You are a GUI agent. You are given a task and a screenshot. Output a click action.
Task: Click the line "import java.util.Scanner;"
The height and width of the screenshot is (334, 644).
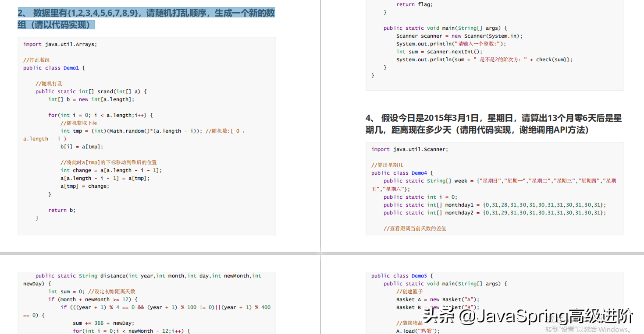(409, 149)
